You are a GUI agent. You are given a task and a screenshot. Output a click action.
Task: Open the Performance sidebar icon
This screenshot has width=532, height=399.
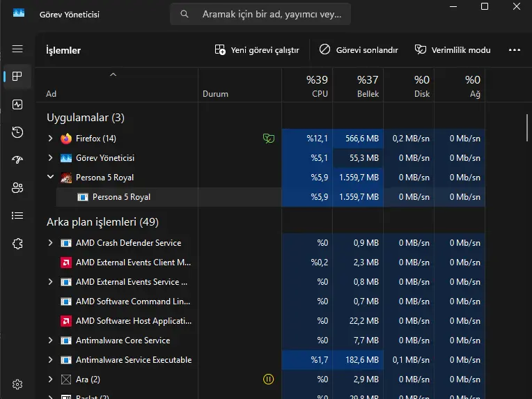coord(17,104)
